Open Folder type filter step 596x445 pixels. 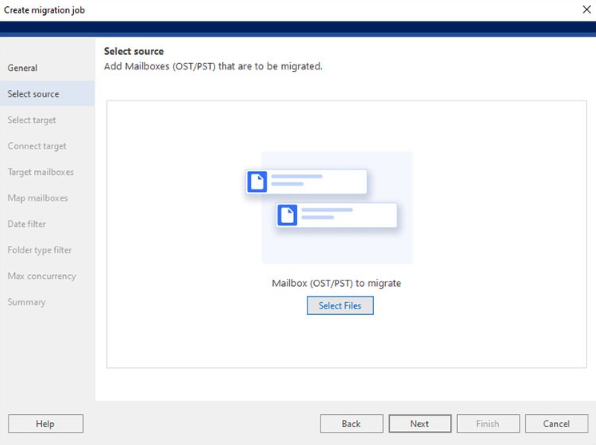pyautogui.click(x=40, y=250)
